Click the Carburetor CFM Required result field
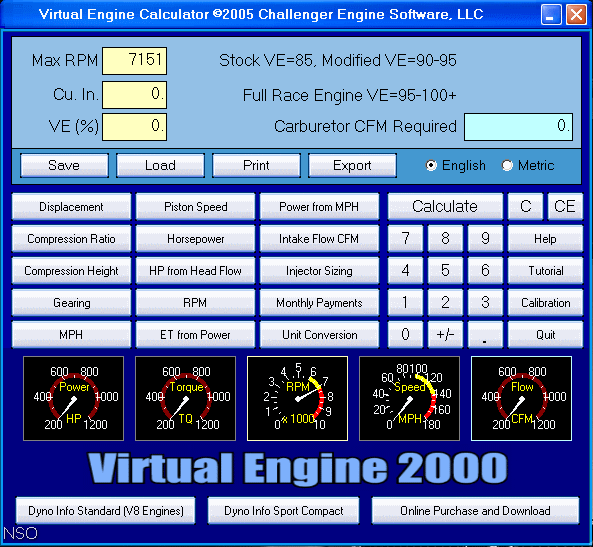 point(518,127)
